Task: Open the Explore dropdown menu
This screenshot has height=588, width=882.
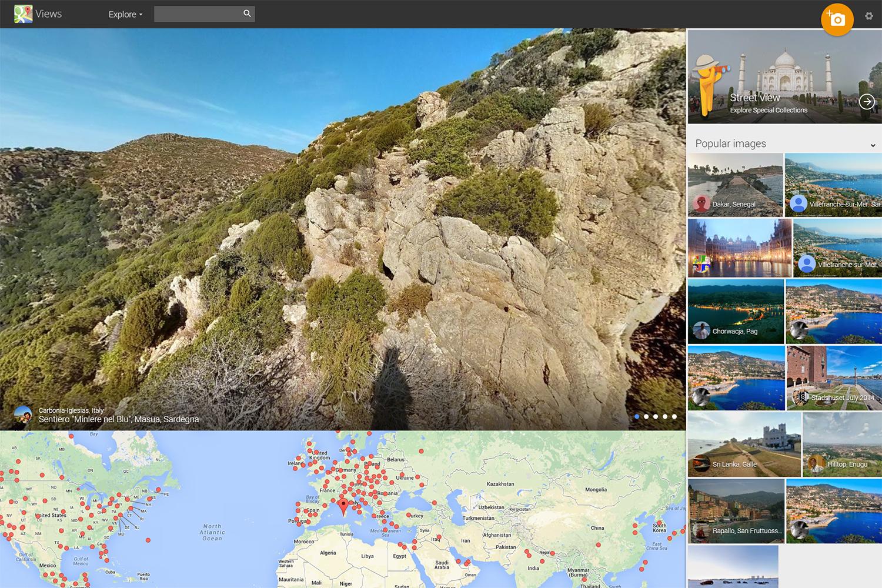Action: pyautogui.click(x=125, y=14)
